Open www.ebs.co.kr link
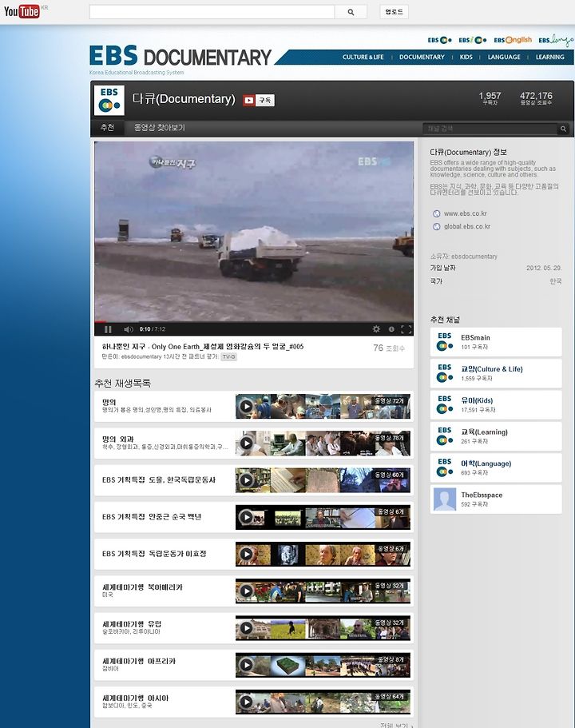This screenshot has height=728, width=575. [x=465, y=213]
